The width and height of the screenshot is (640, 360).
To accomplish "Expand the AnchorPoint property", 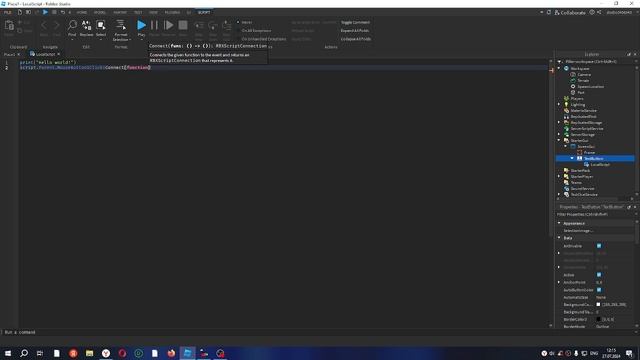I will 559,282.
